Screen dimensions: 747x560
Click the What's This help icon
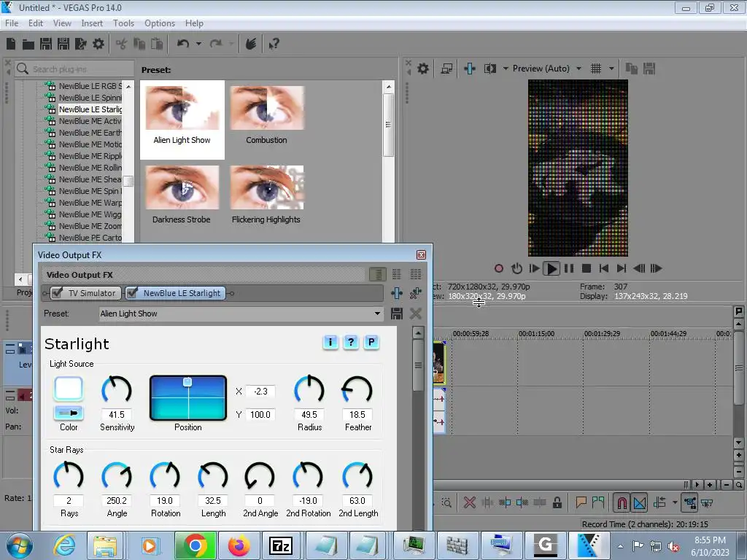tap(274, 44)
